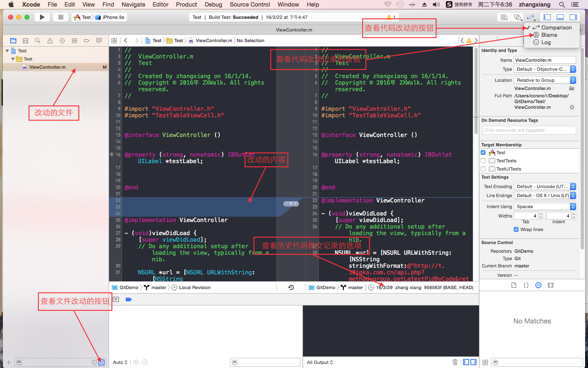
Task: Click the file Name field
Action: 545,60
